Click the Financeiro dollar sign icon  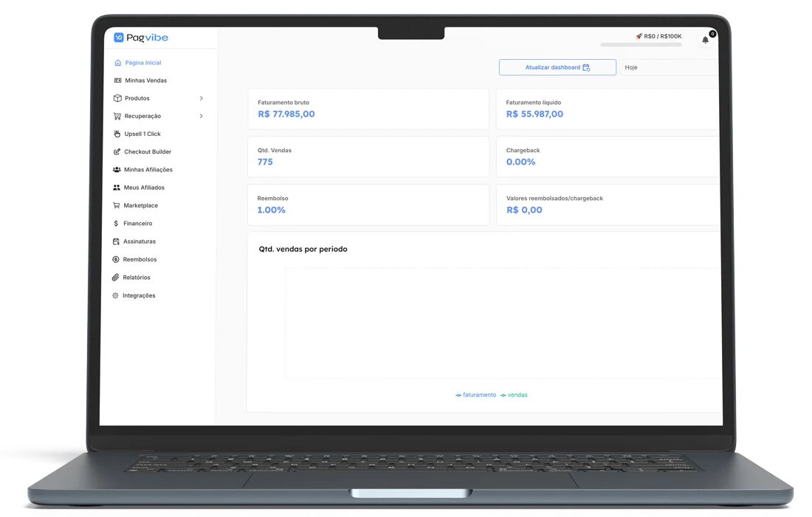click(116, 223)
